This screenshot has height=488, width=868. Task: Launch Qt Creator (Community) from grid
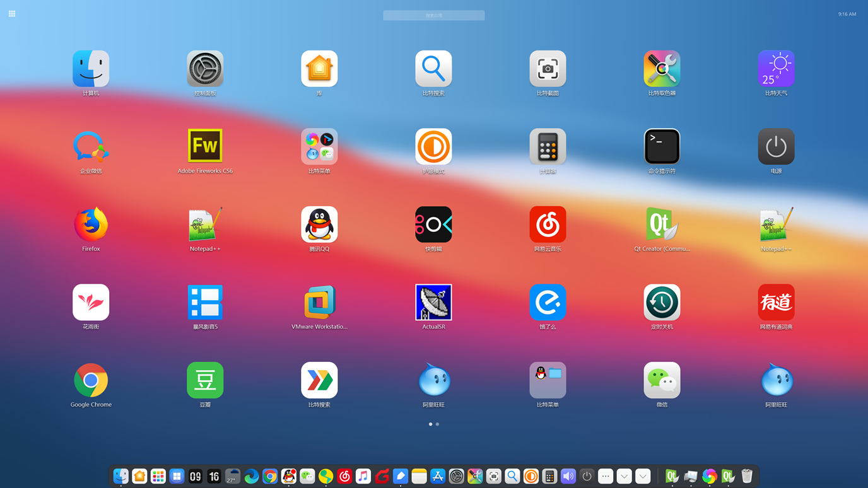662,224
